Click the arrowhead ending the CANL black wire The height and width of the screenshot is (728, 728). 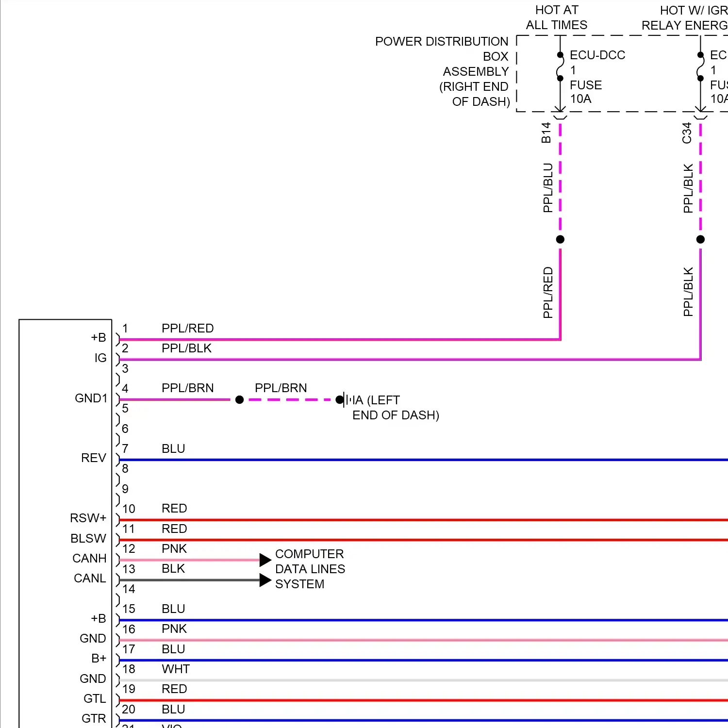pos(265,580)
